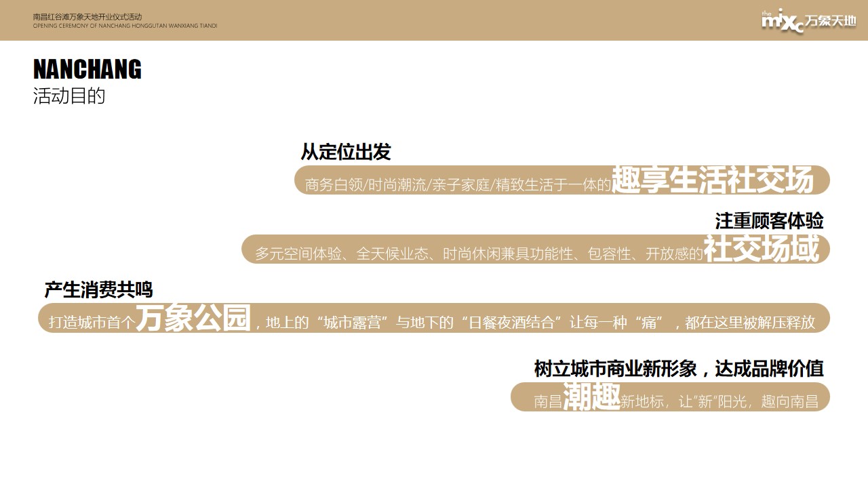Click the text 都在这里被解压释放
This screenshot has width=868, height=488.
coord(750,323)
